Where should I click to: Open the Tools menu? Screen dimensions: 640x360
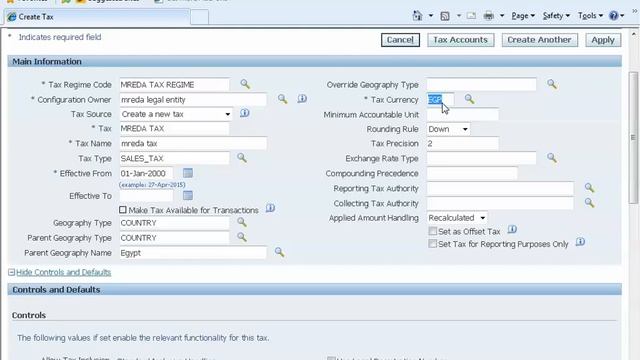pyautogui.click(x=590, y=16)
